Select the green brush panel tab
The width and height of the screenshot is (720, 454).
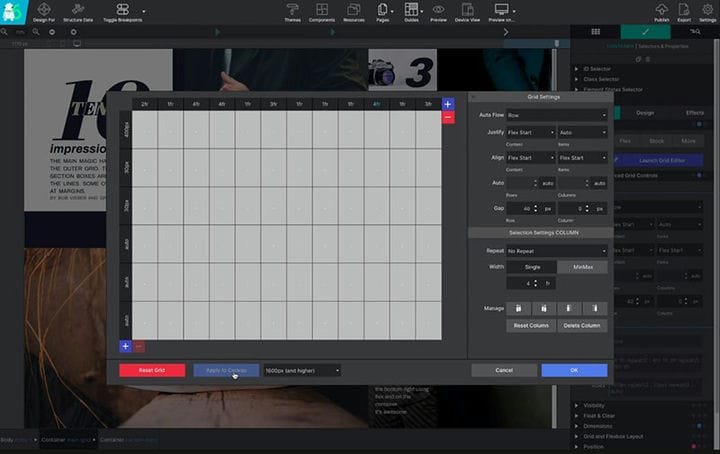tap(646, 32)
